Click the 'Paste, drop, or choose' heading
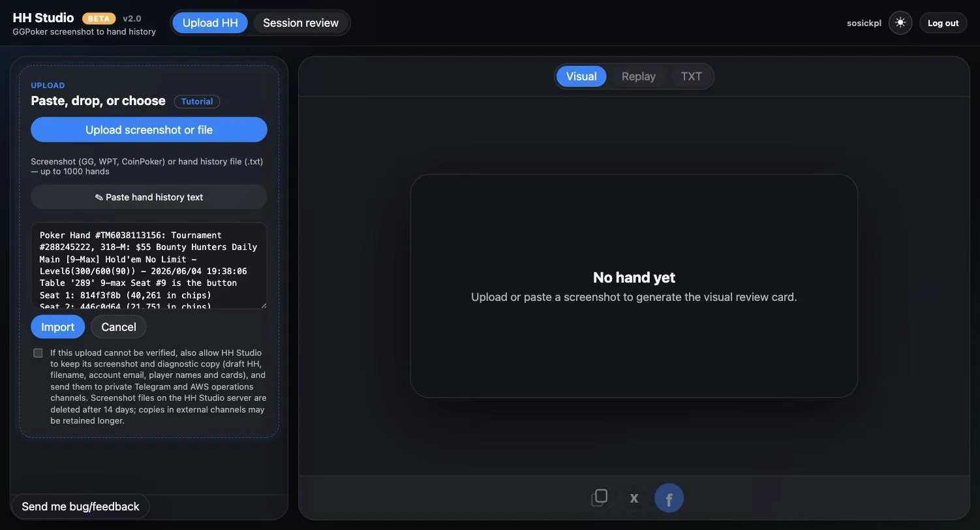Image resolution: width=980 pixels, height=530 pixels. (x=98, y=101)
